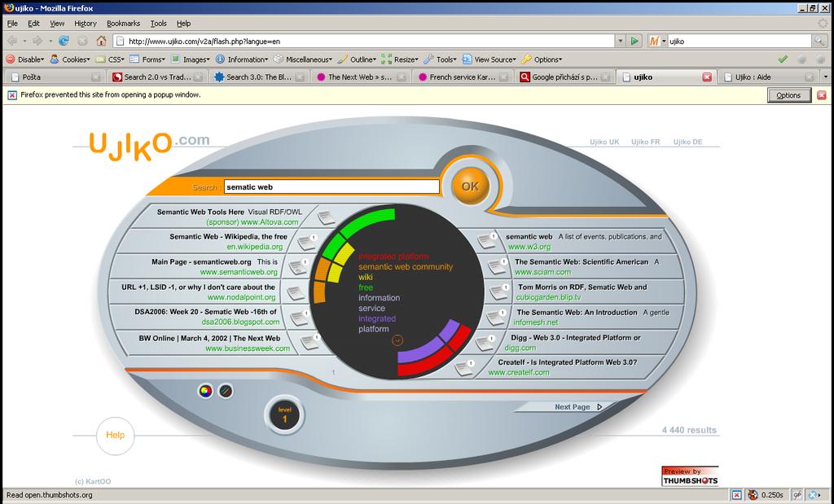Open the round Help button
The height and width of the screenshot is (504, 834).
tap(115, 436)
